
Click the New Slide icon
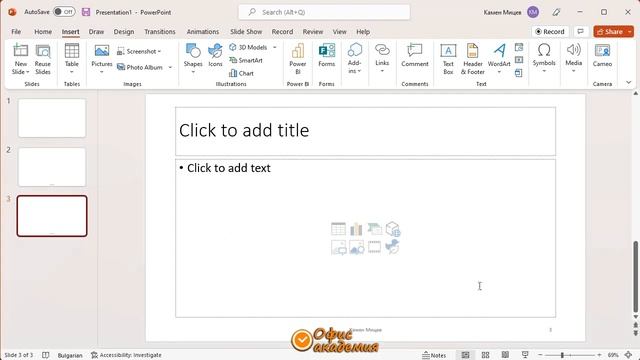pos(20,51)
